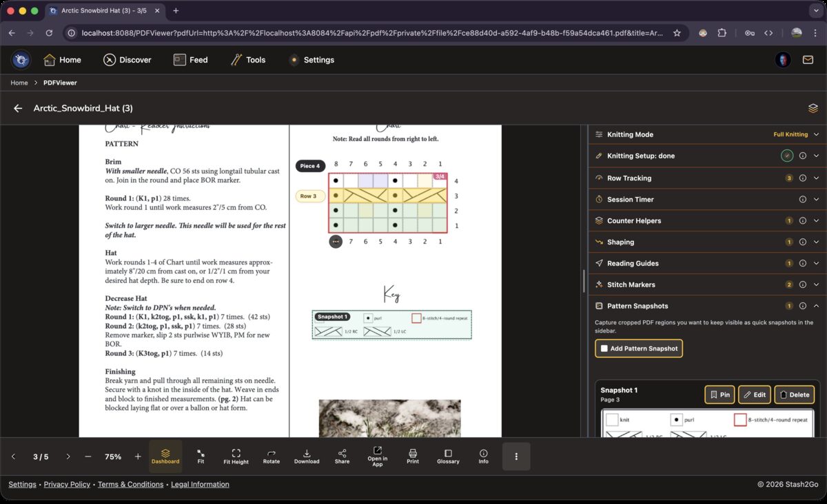Download the pattern PDF
This screenshot has height=504, width=827.
click(307, 456)
